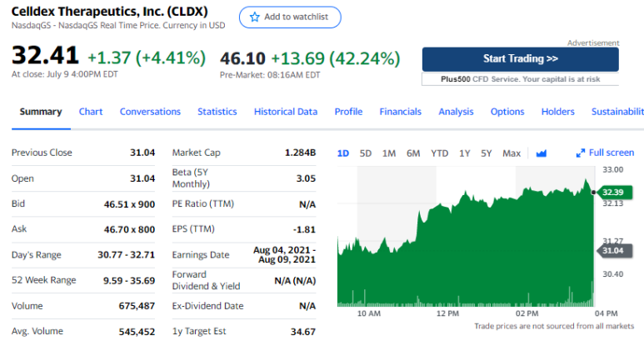Click the Previous Close value 31.04
644x361 pixels.
tap(142, 153)
